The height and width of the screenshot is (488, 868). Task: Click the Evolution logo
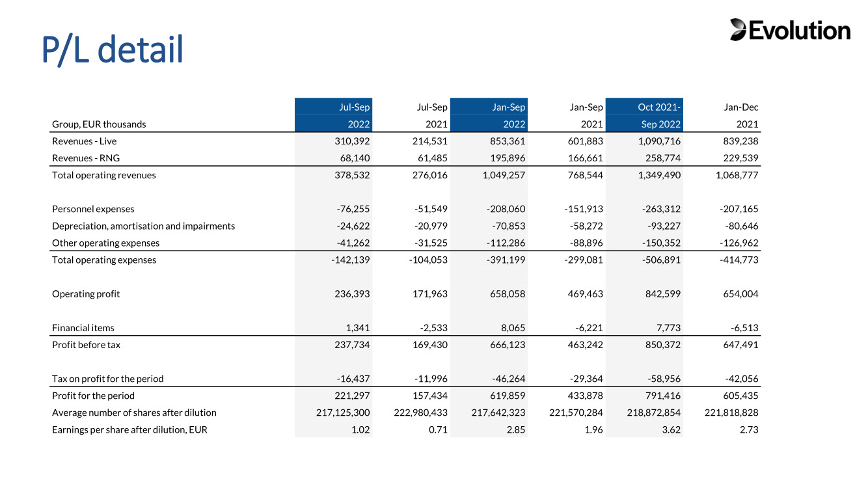[x=790, y=30]
